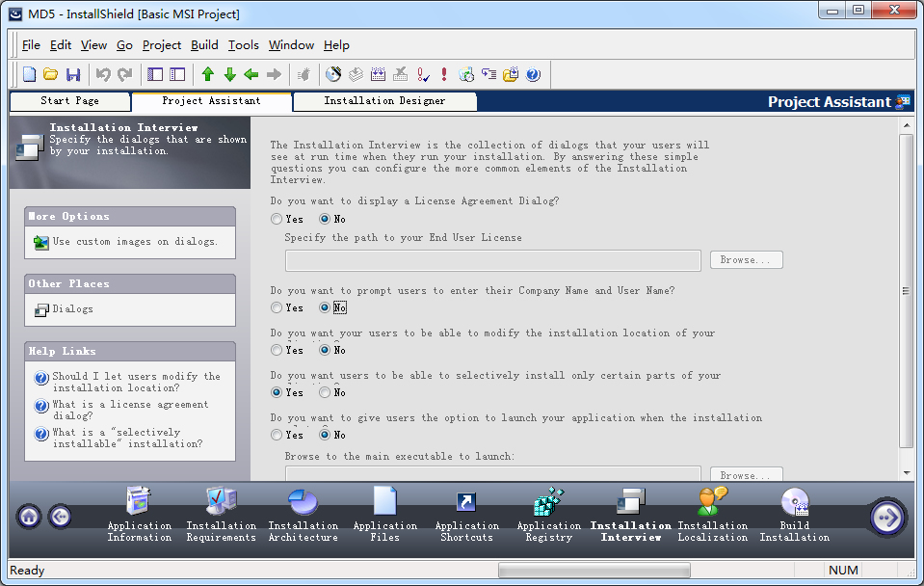Click the Home round button in bottom bar

coord(29,517)
